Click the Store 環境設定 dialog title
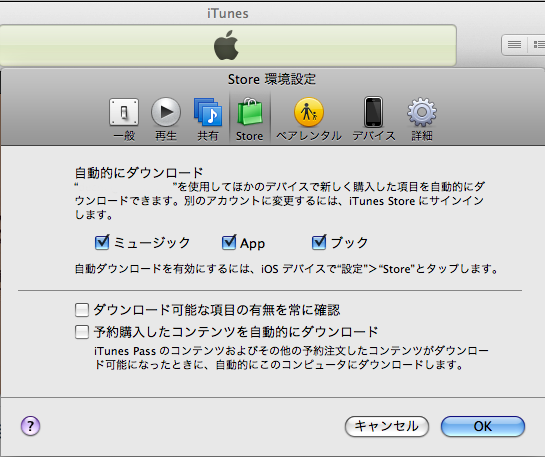545x457 pixels. click(272, 79)
